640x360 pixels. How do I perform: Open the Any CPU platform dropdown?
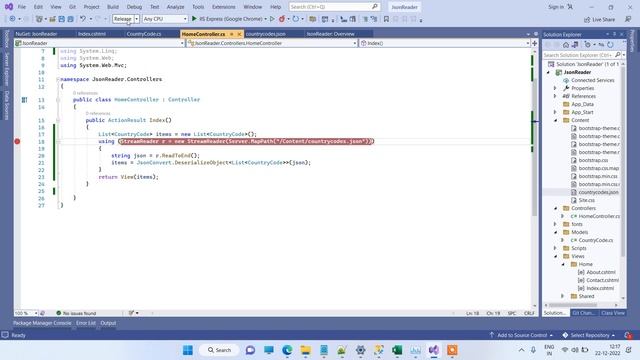click(185, 19)
